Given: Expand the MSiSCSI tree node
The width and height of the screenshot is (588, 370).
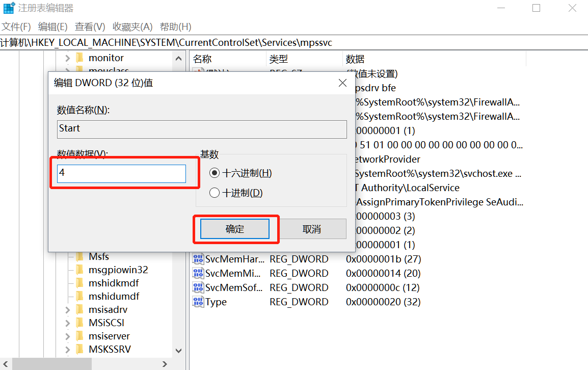Looking at the screenshot, I should [67, 323].
